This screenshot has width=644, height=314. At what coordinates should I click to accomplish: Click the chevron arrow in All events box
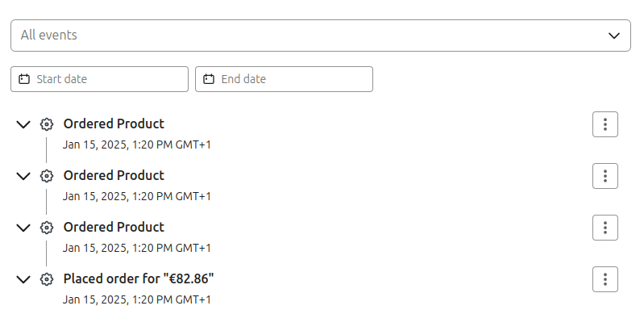pos(613,36)
